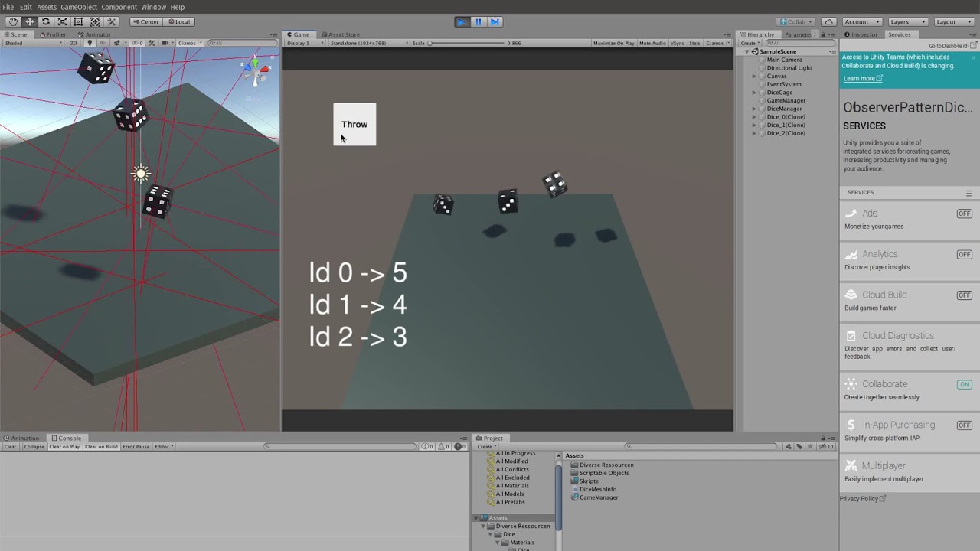Toggle Stats overlay in Game view
The image size is (980, 551).
[x=694, y=43]
